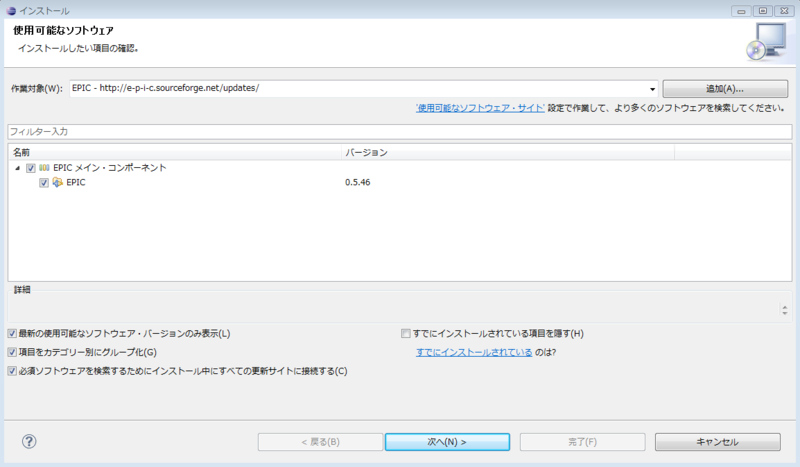The width and height of the screenshot is (800, 467).
Task: Collapse the EPIC メイン・コンポーネント tree node
Action: click(17, 168)
